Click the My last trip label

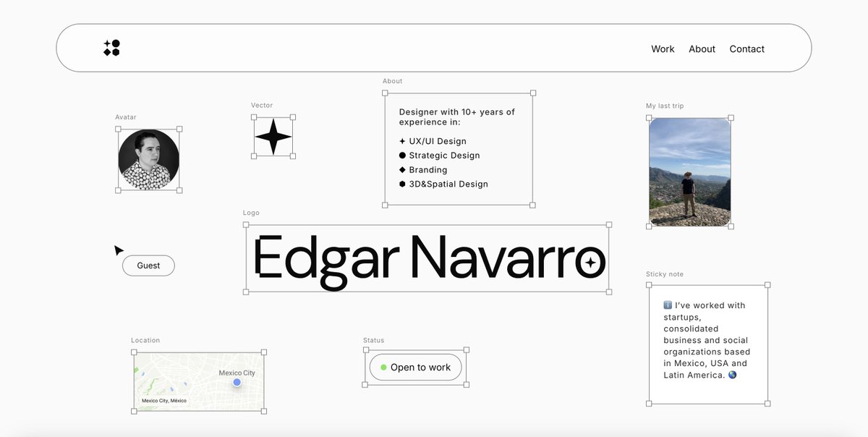coord(665,106)
